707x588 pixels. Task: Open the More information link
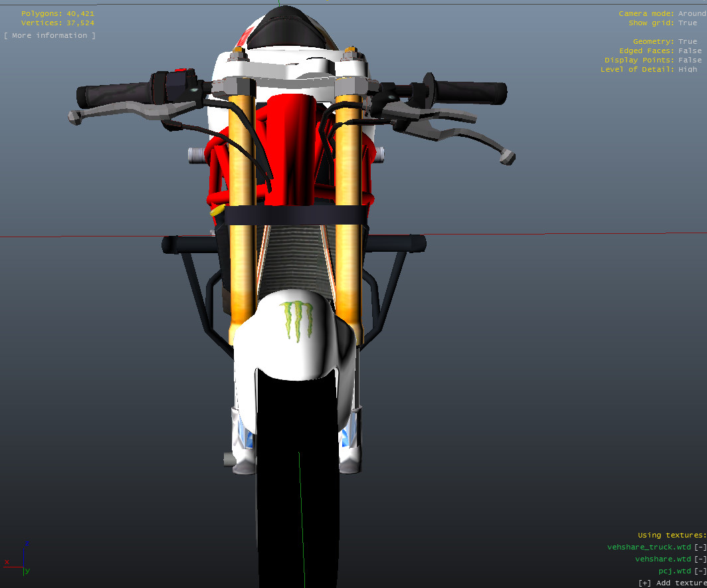[x=50, y=36]
